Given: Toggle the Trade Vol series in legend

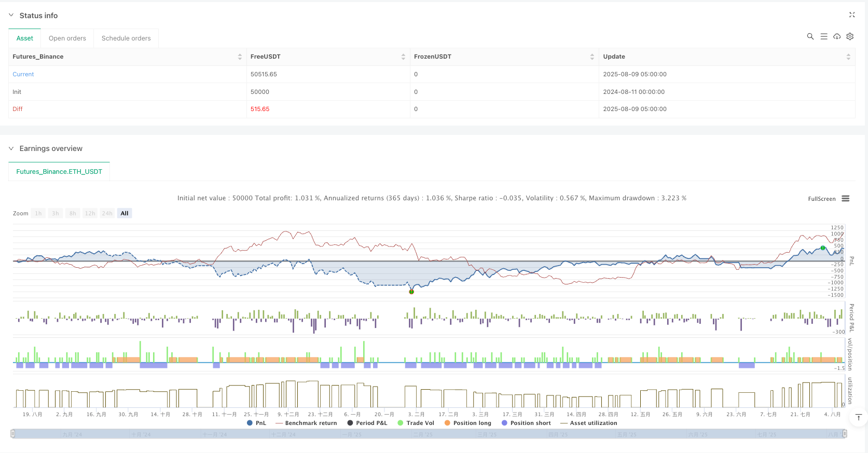Looking at the screenshot, I should point(416,423).
